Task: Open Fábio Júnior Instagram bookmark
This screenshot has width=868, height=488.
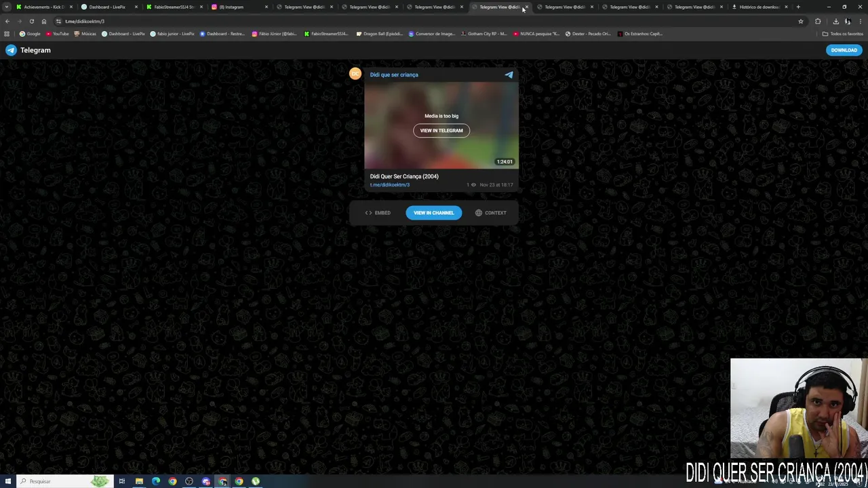Action: (x=275, y=33)
